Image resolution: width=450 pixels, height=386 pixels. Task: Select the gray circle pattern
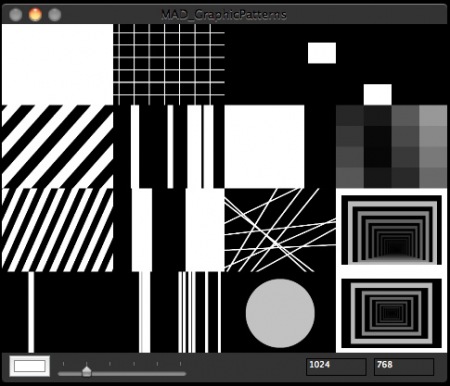(280, 313)
